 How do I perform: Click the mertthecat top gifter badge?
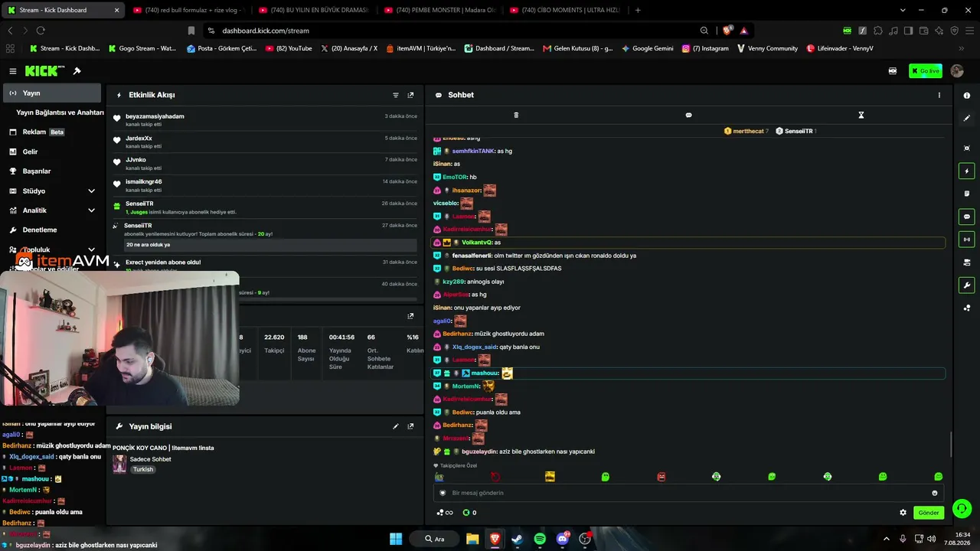(x=746, y=131)
